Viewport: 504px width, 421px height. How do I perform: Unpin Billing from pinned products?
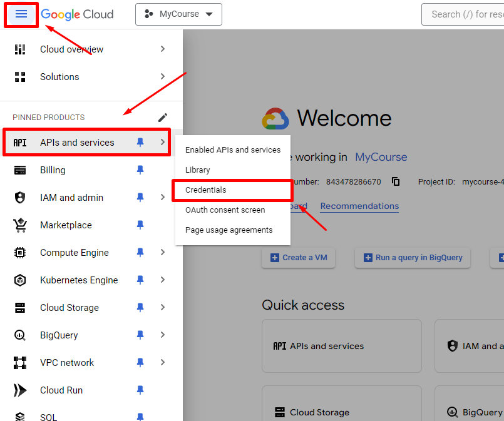[x=140, y=170]
